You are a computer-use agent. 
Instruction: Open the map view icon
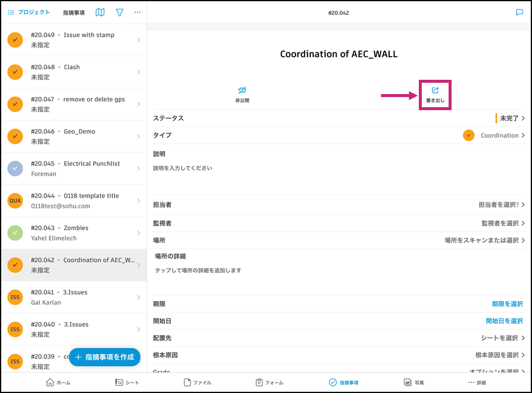coord(100,13)
